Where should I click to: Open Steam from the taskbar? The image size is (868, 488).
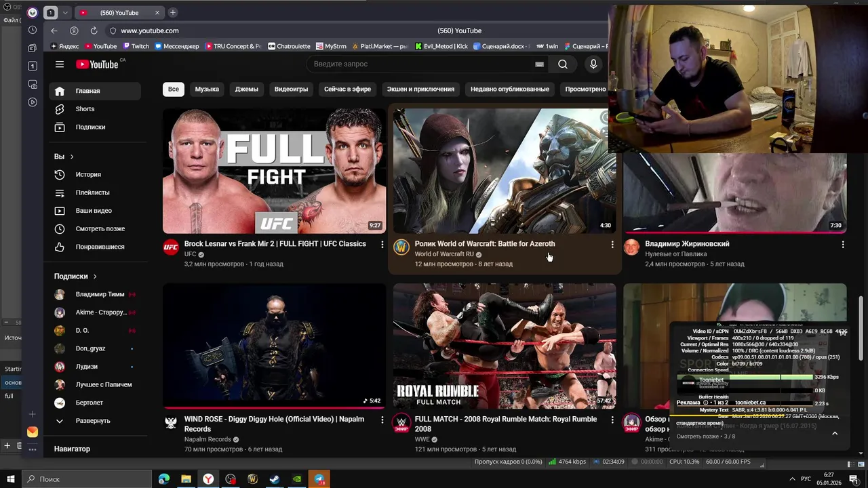point(275,479)
